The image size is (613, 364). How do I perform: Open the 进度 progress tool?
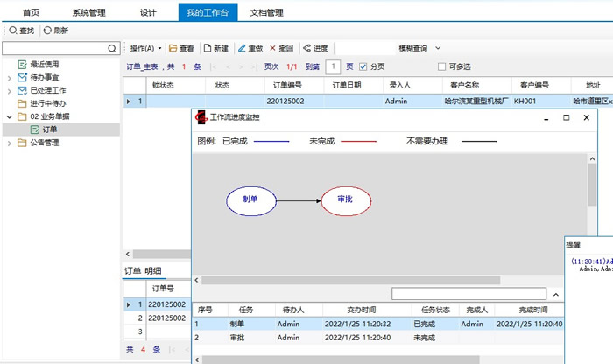306,48
